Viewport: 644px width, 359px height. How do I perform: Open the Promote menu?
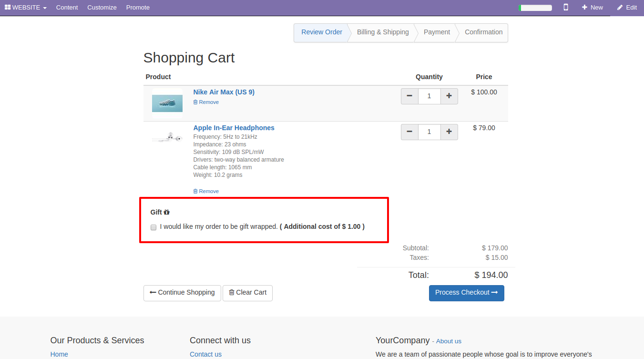click(138, 7)
